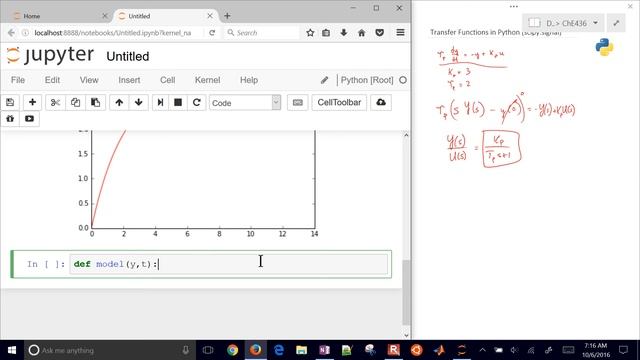
Task: Open the File menu
Action: pyautogui.click(x=18, y=80)
